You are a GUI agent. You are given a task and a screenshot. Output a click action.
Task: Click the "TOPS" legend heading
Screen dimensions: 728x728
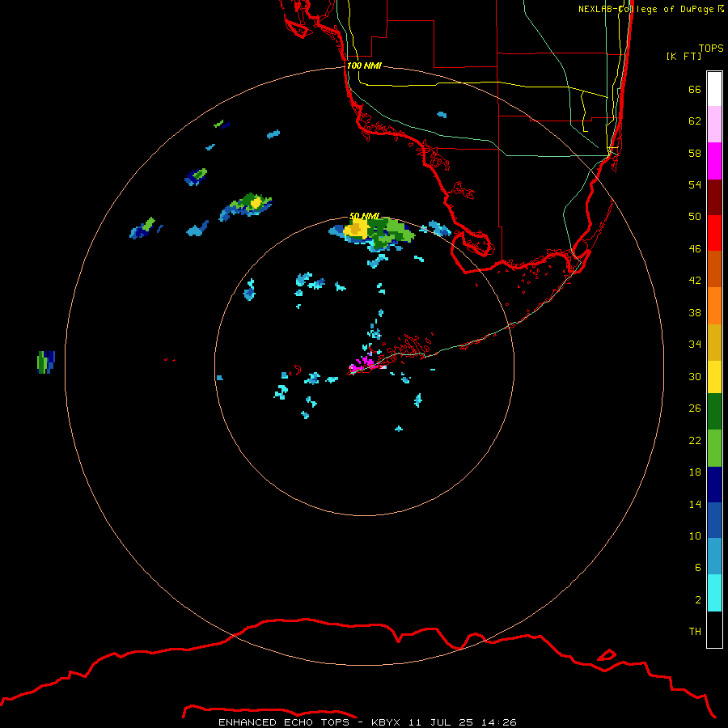(x=711, y=48)
